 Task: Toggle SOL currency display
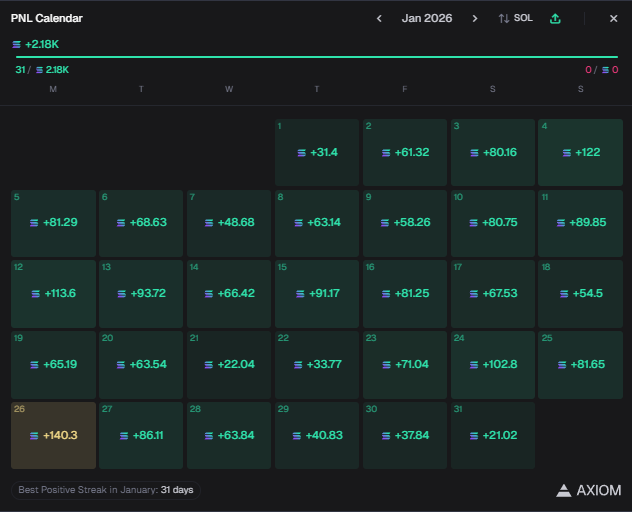coord(516,18)
